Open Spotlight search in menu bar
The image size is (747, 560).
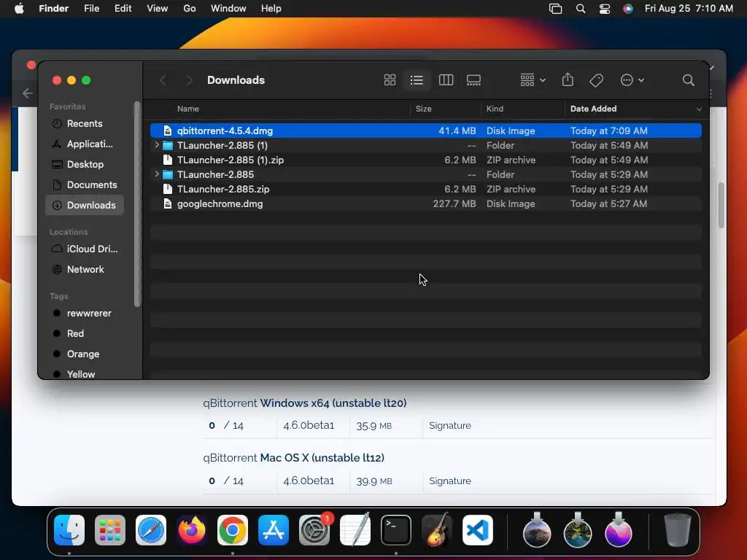point(580,9)
